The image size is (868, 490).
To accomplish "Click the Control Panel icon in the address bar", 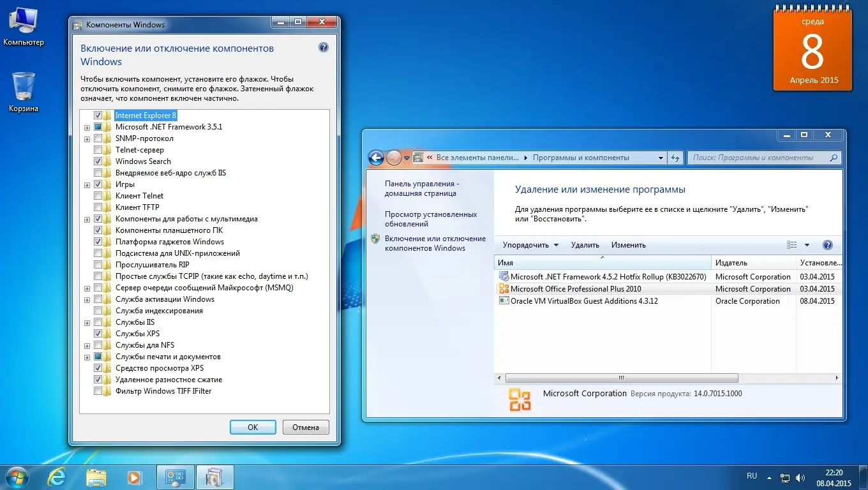I will 419,158.
